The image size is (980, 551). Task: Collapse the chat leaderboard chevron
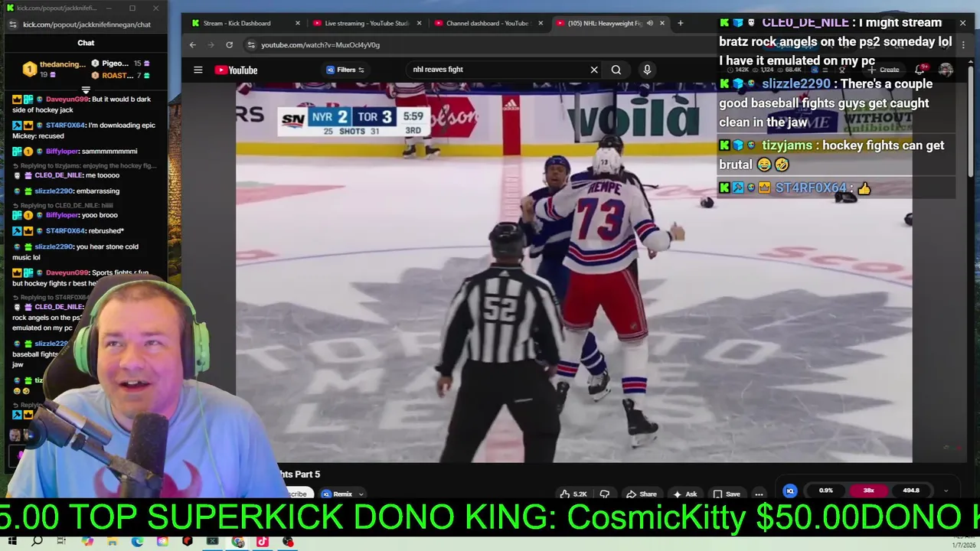(86, 90)
